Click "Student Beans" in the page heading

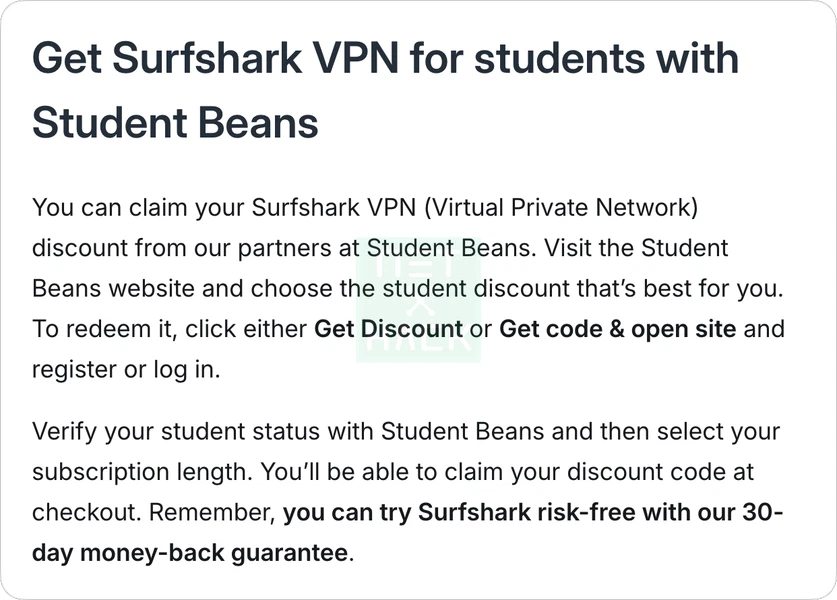[175, 123]
